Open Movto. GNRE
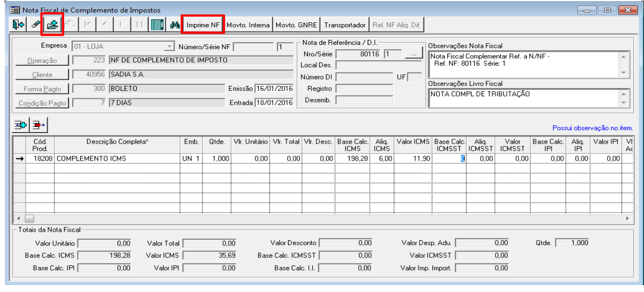The height and width of the screenshot is (292, 644). [296, 25]
